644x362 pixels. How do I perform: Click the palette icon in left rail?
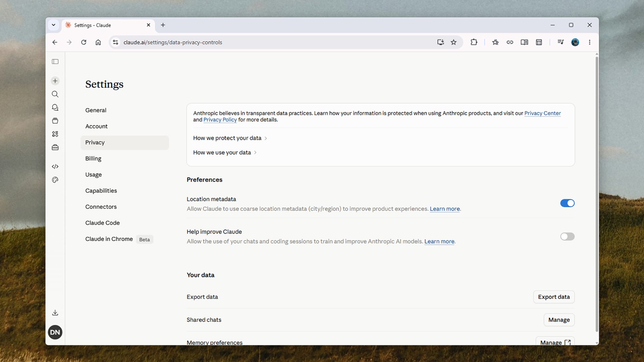pyautogui.click(x=55, y=180)
